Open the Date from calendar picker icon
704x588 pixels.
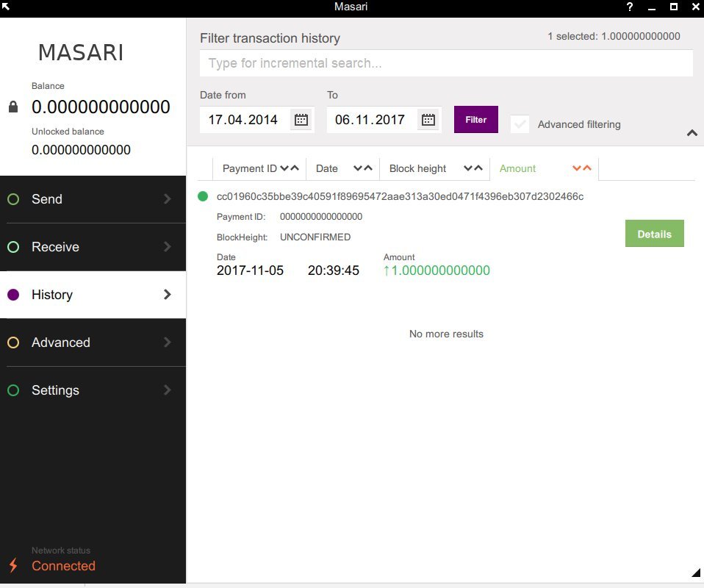click(301, 120)
